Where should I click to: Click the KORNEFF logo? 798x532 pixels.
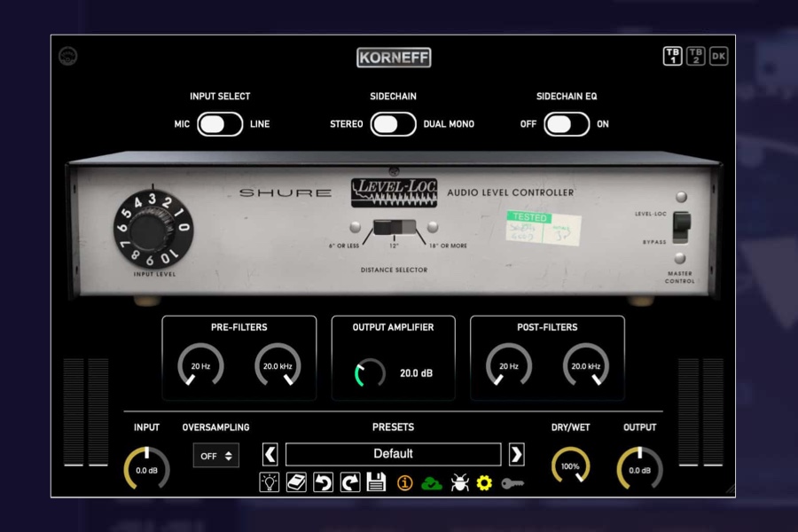tap(394, 57)
